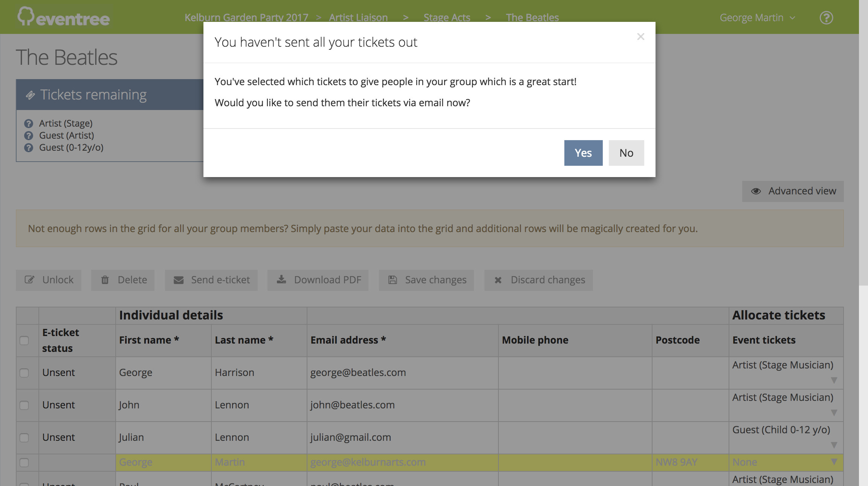This screenshot has width=868, height=486.
Task: Click email cell george@kelburnarts.com
Action: coord(403,463)
